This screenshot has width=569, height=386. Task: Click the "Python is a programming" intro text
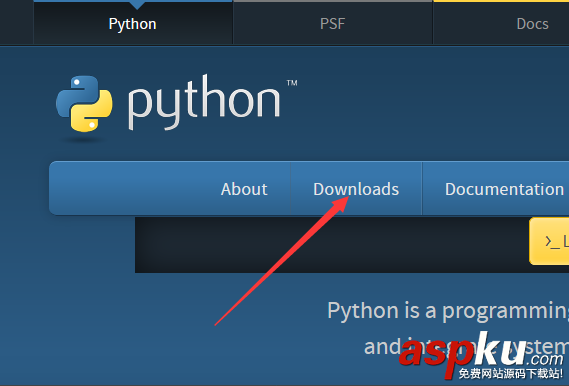coord(448,311)
